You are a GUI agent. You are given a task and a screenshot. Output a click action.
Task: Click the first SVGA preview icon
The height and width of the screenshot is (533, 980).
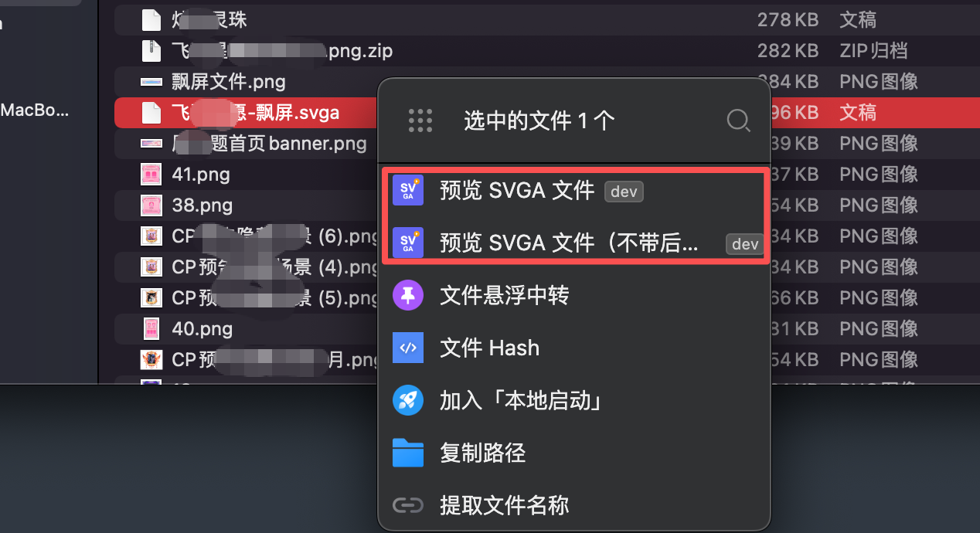(407, 190)
